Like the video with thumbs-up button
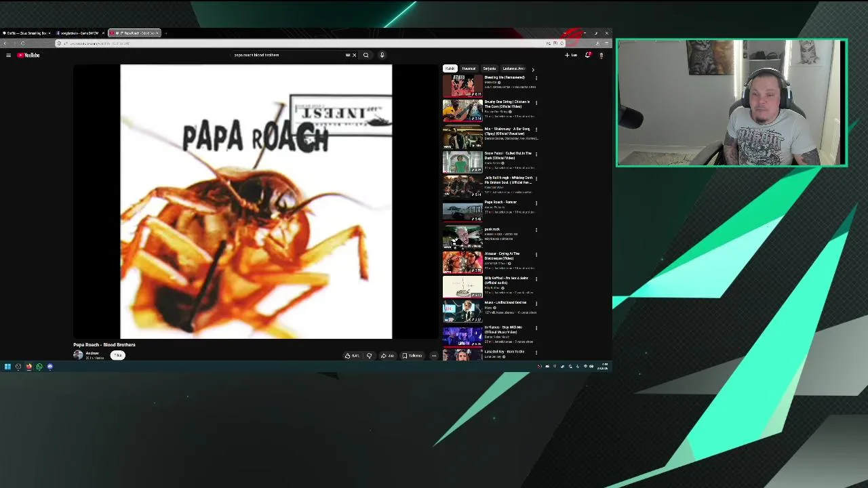The height and width of the screenshot is (488, 868). (x=351, y=355)
